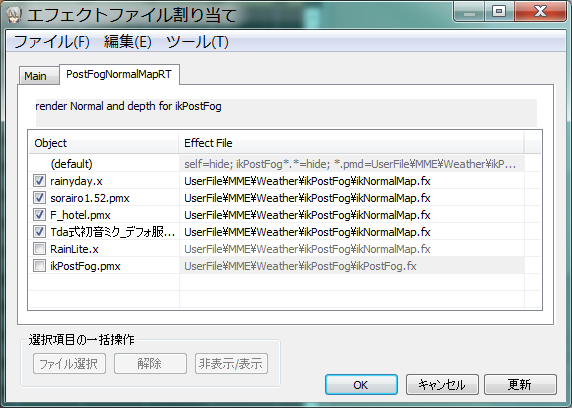Select the (default) object row
The height and width of the screenshot is (408, 572).
click(72, 164)
